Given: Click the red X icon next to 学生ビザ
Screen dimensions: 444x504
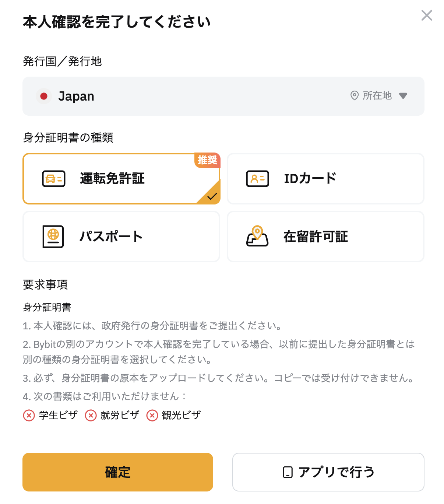Looking at the screenshot, I should pyautogui.click(x=29, y=416).
